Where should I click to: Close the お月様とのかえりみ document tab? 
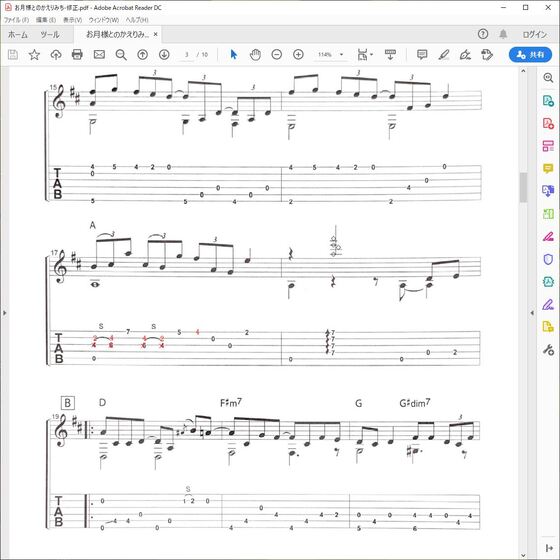[155, 34]
